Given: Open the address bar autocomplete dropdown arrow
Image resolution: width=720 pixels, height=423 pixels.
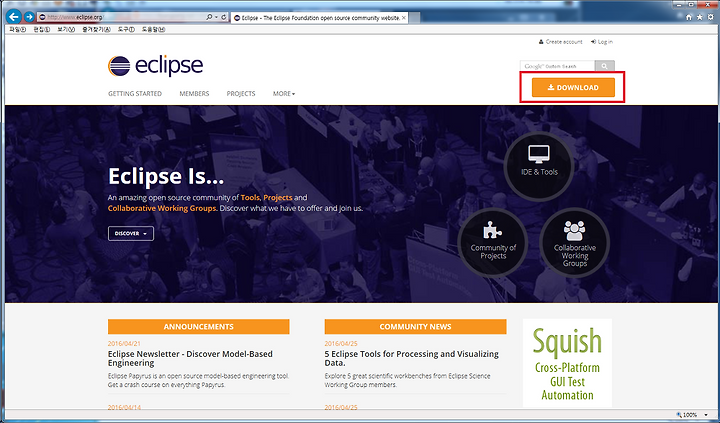Looking at the screenshot, I should coord(216,17).
